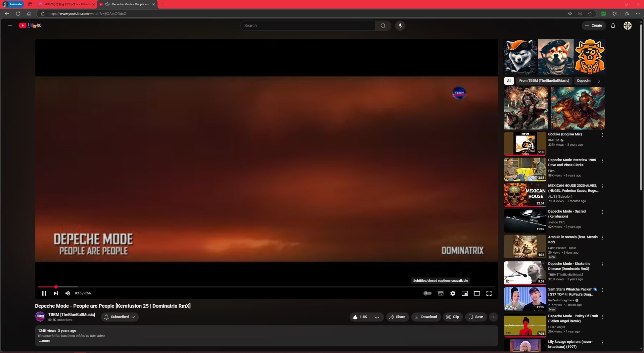
Task: Select From TBBM [TheBlueBallMusic] chip
Action: point(544,80)
